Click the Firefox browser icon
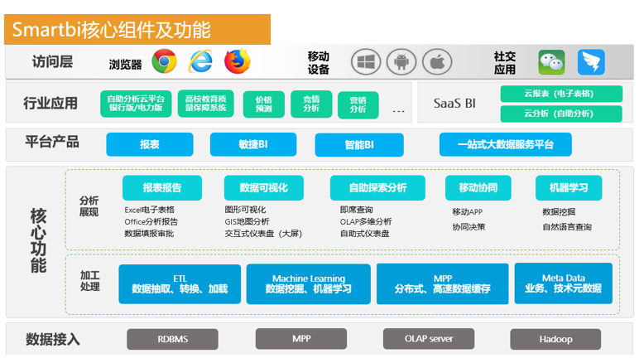Screen dimensions: 644x363 pyautogui.click(x=238, y=61)
